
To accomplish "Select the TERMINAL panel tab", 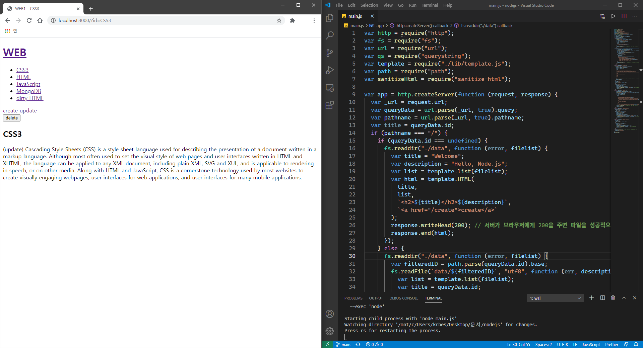I will click(434, 298).
